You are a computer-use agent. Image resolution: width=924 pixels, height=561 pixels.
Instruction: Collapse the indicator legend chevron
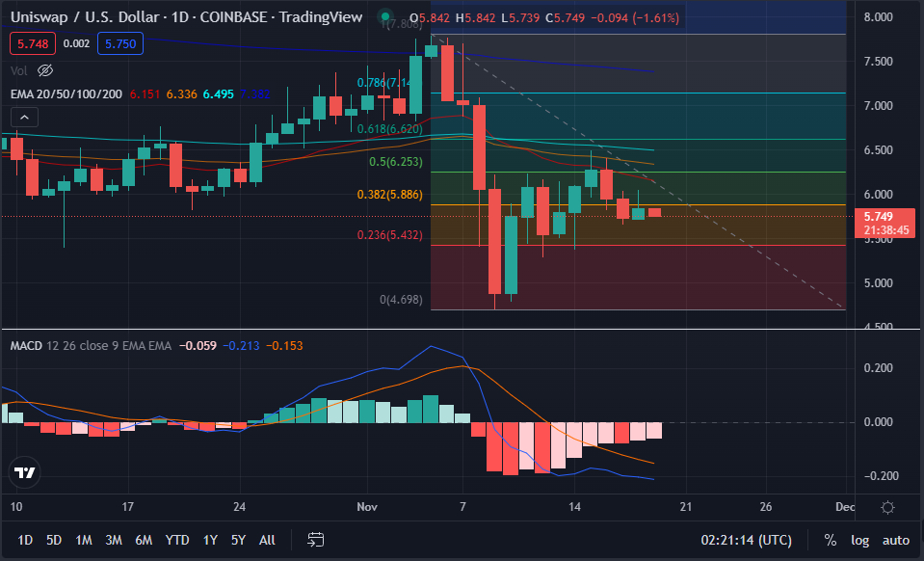pos(24,118)
